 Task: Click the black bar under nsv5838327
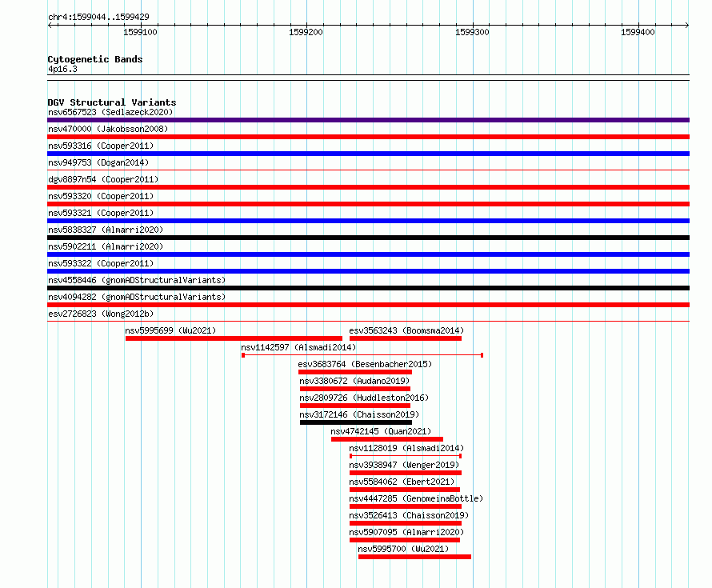click(368, 238)
